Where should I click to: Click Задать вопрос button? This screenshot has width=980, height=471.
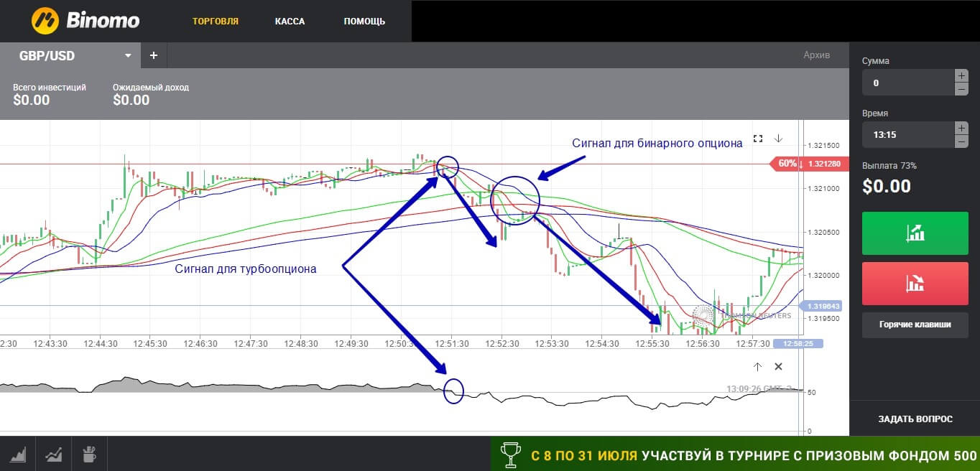pos(915,419)
